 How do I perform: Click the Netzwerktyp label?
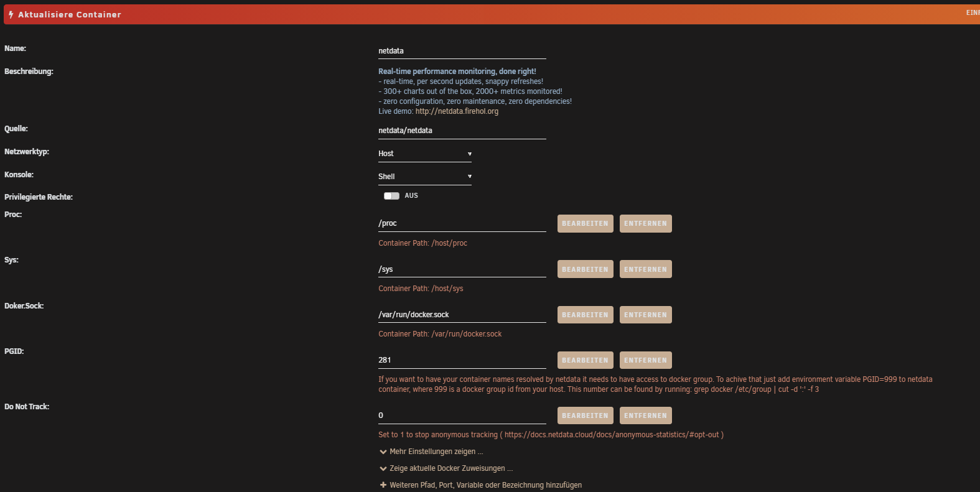(x=27, y=152)
